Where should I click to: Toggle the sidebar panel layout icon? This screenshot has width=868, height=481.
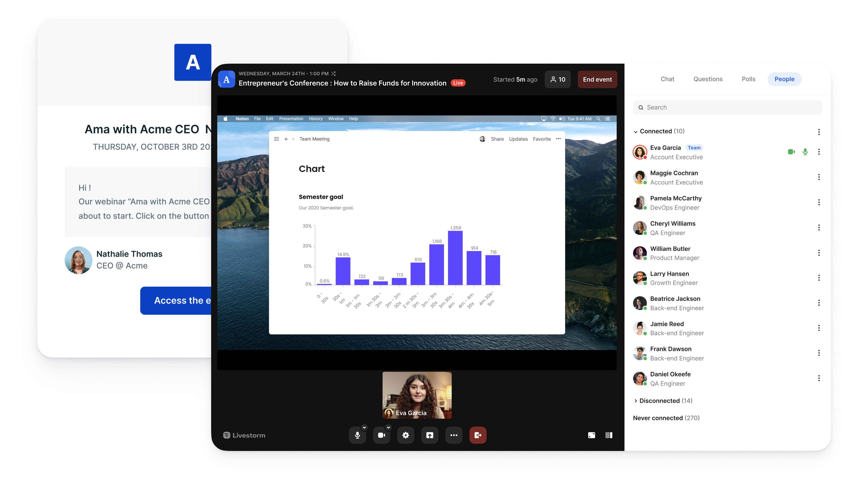pos(609,435)
